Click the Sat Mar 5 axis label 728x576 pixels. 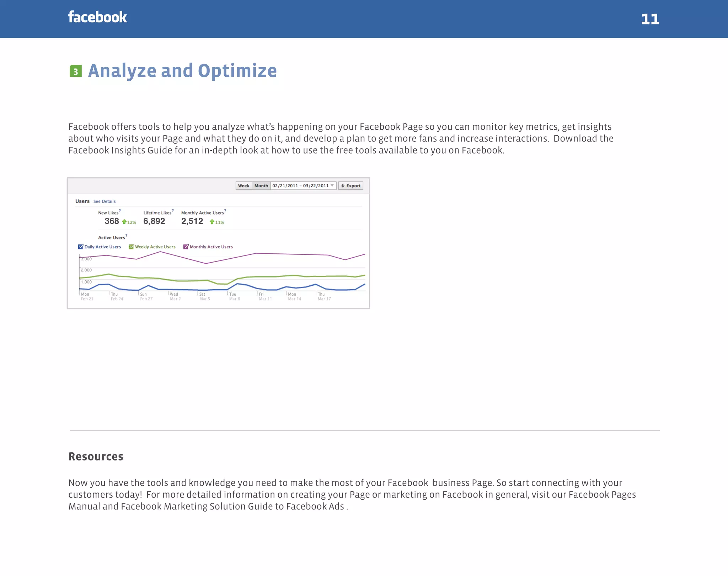(x=205, y=297)
